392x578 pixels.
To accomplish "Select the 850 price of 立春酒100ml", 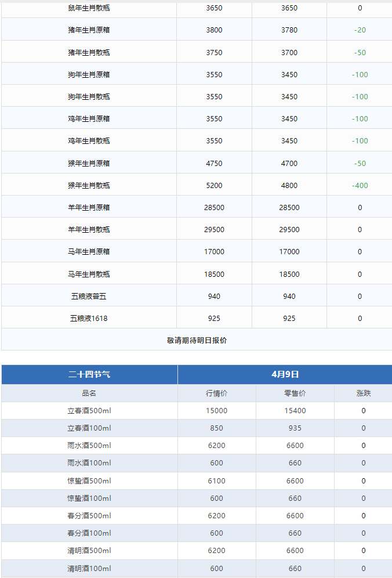I will tap(217, 428).
